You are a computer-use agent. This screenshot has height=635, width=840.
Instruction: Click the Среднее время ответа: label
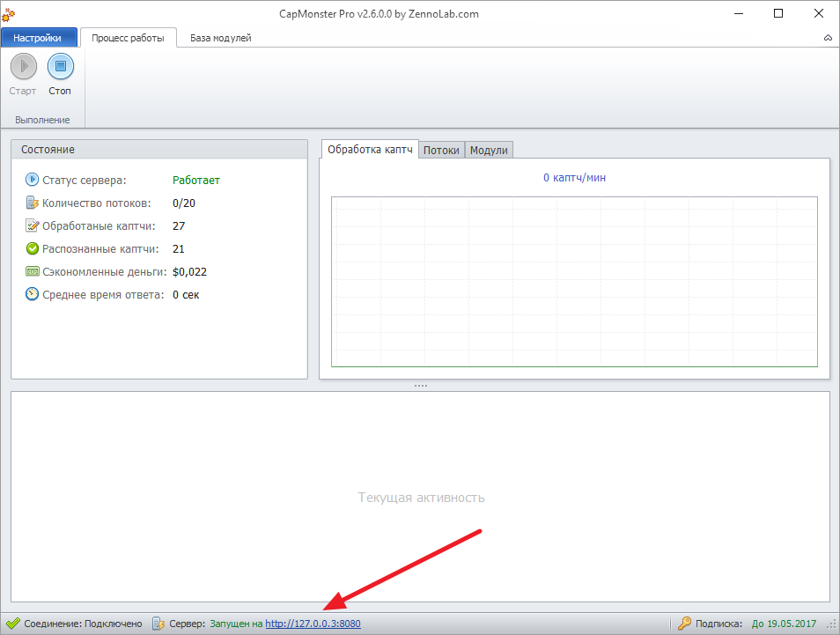(x=103, y=295)
